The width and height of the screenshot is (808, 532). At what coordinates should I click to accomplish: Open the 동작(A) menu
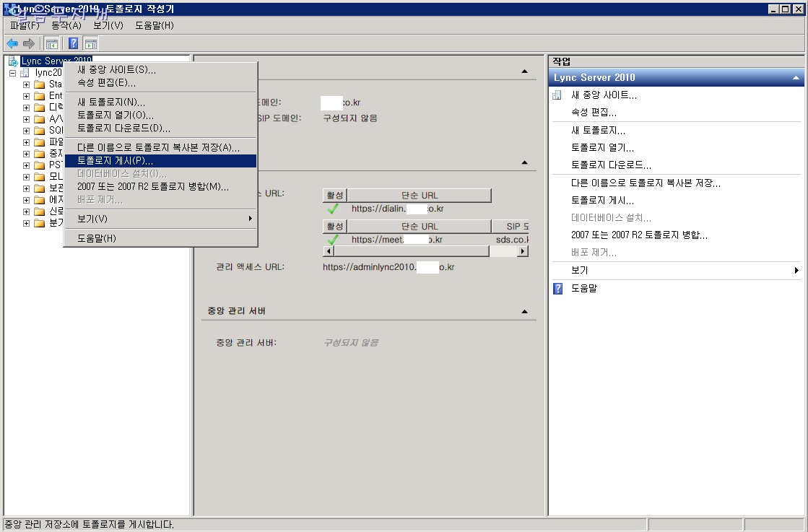pos(66,25)
